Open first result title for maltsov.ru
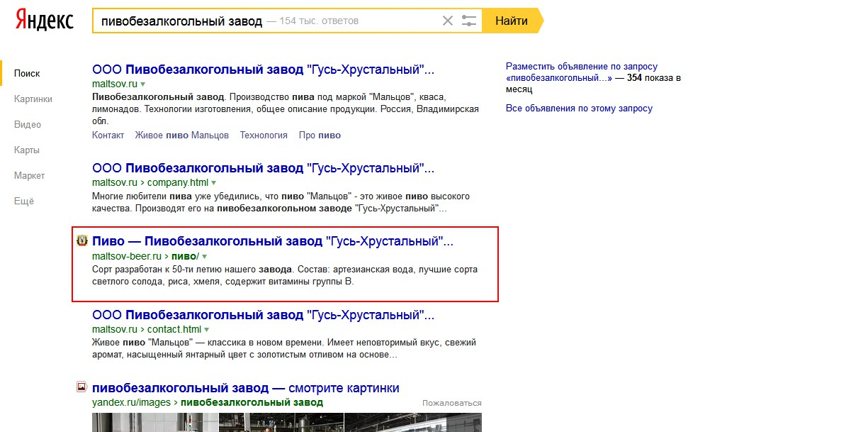This screenshot has width=868, height=432. [263, 70]
